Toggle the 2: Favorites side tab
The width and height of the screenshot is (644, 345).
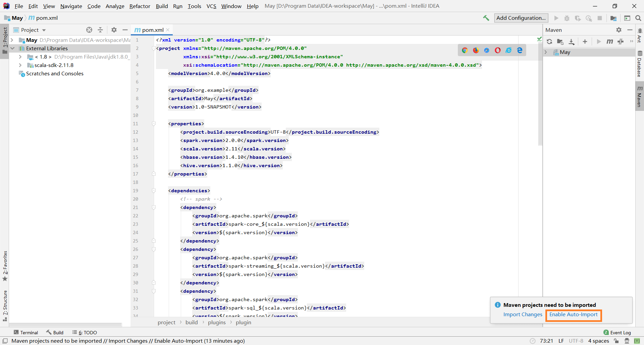5,266
